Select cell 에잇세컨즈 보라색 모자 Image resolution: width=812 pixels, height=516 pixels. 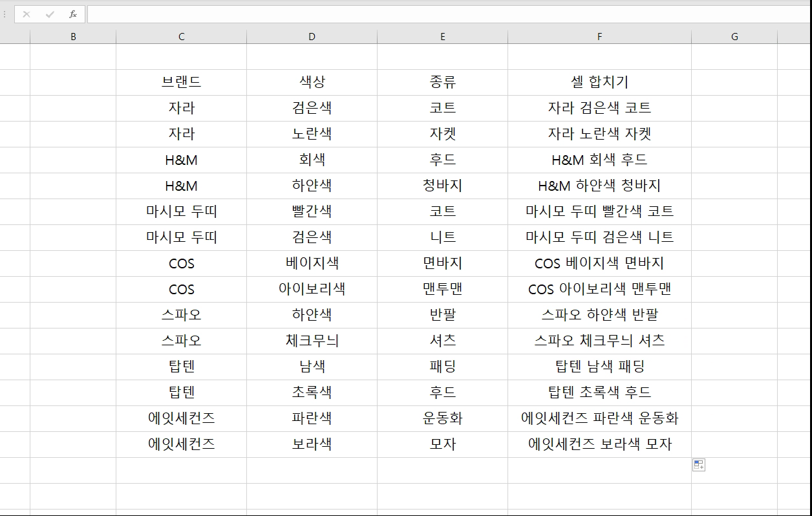pyautogui.click(x=599, y=444)
